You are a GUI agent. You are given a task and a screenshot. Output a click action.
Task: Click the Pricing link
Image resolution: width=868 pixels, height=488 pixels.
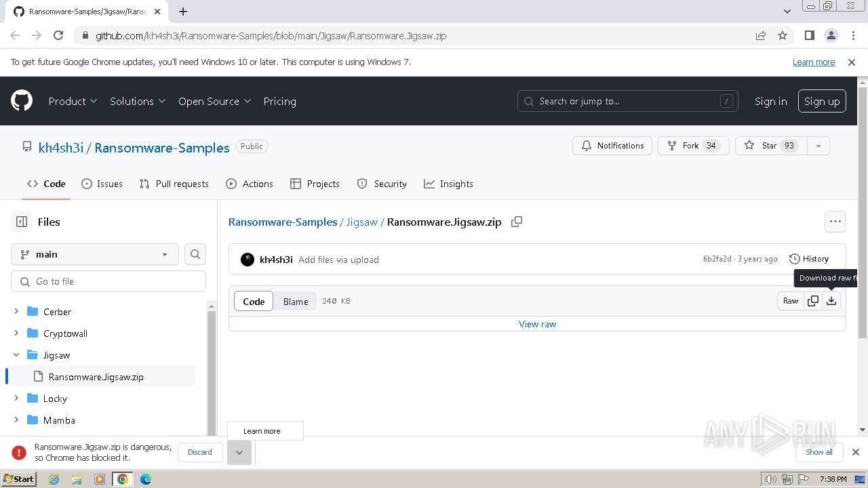tap(279, 101)
